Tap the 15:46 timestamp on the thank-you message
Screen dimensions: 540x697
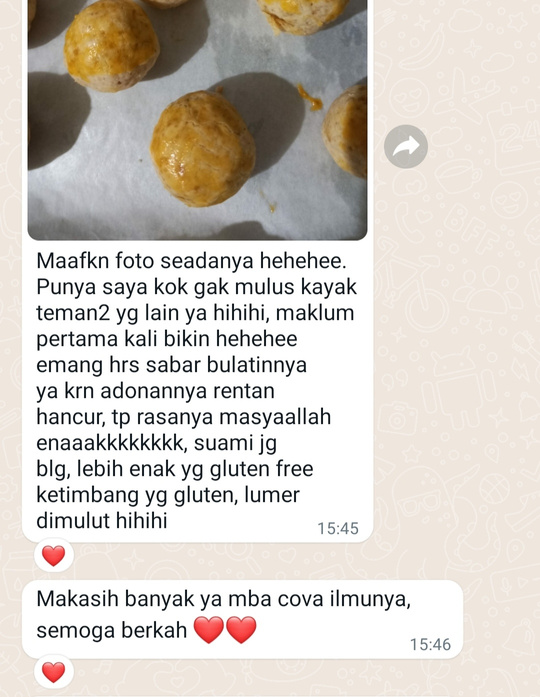pyautogui.click(x=430, y=644)
